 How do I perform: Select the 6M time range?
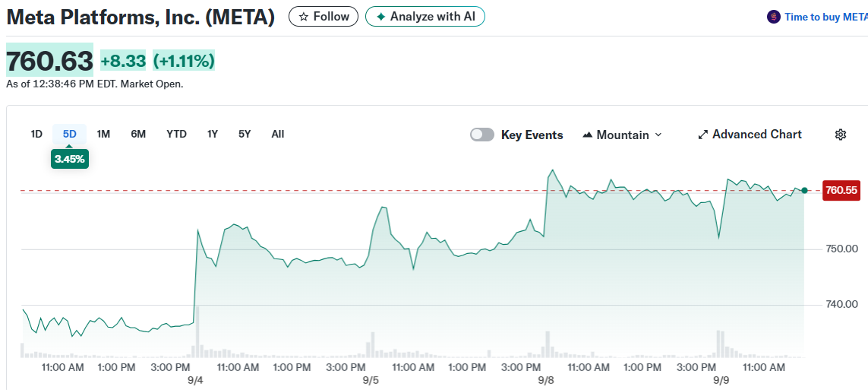pyautogui.click(x=138, y=134)
